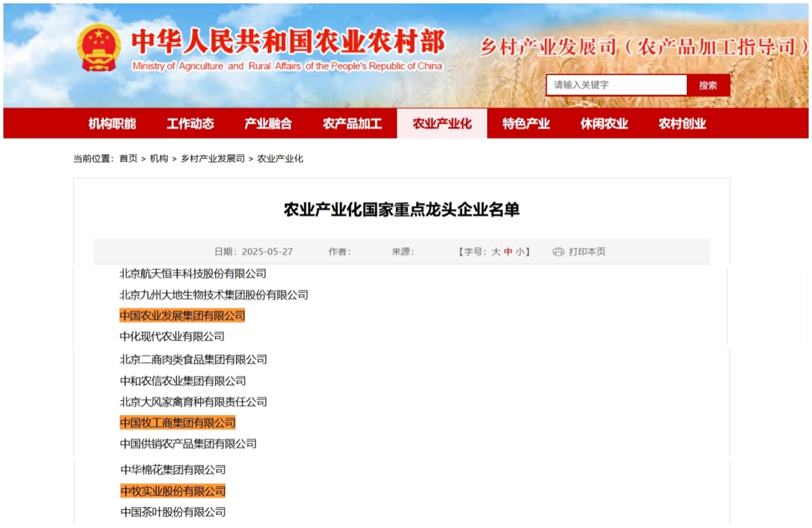The image size is (812, 528).
Task: Click the 打印本页 print page link
Action: click(587, 252)
